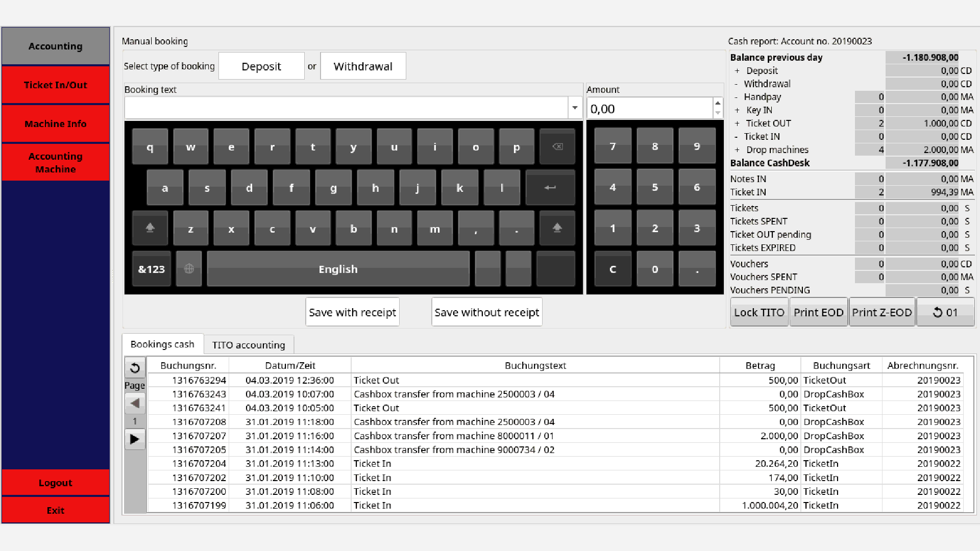
Task: Click the globe language key
Action: (189, 269)
